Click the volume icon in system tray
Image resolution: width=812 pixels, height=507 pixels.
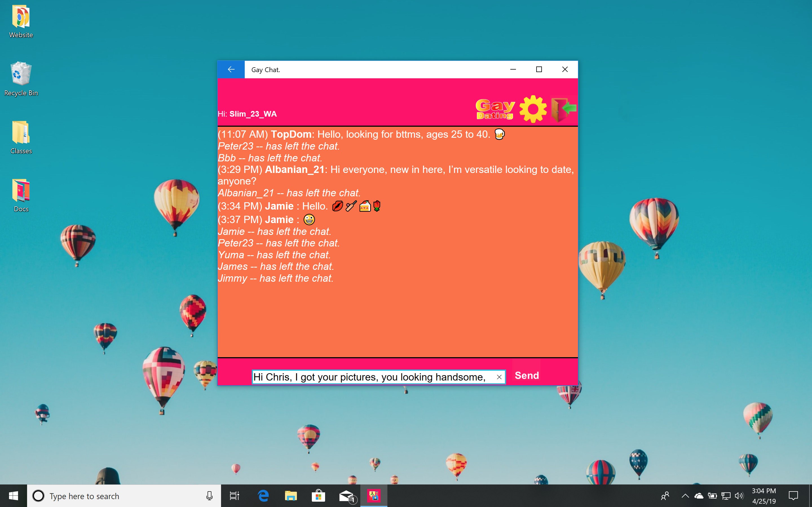point(739,496)
